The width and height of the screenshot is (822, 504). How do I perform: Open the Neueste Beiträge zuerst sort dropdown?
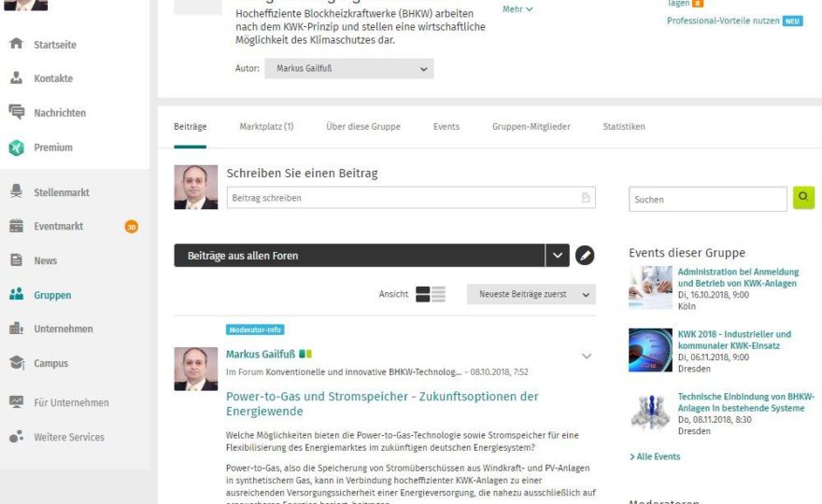pos(531,294)
